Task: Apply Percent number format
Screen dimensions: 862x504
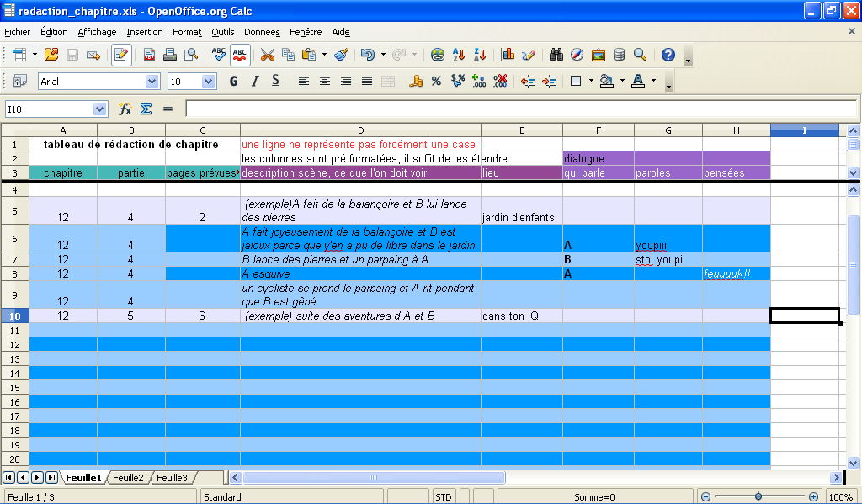Action: pyautogui.click(x=437, y=82)
